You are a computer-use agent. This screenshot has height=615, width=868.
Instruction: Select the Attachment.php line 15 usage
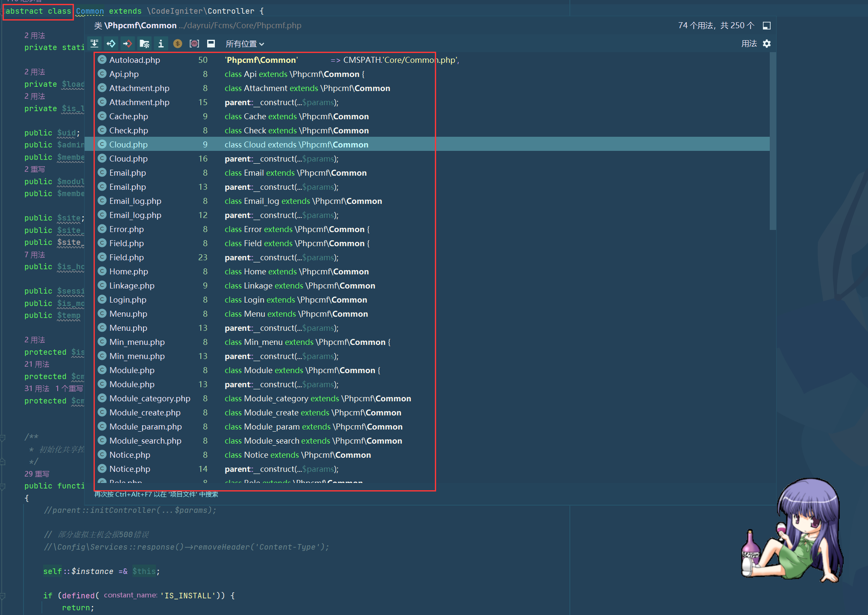coord(427,102)
